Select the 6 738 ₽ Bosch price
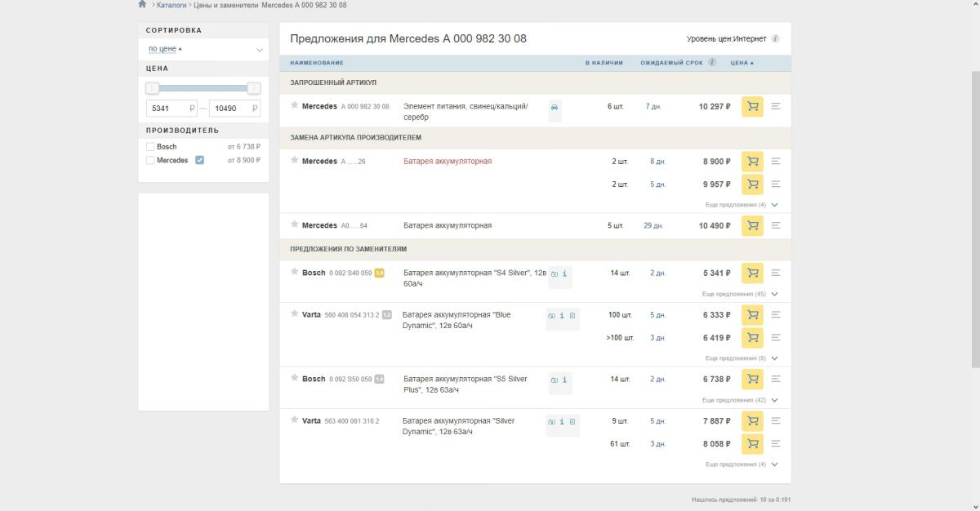The height and width of the screenshot is (511, 980). (716, 380)
